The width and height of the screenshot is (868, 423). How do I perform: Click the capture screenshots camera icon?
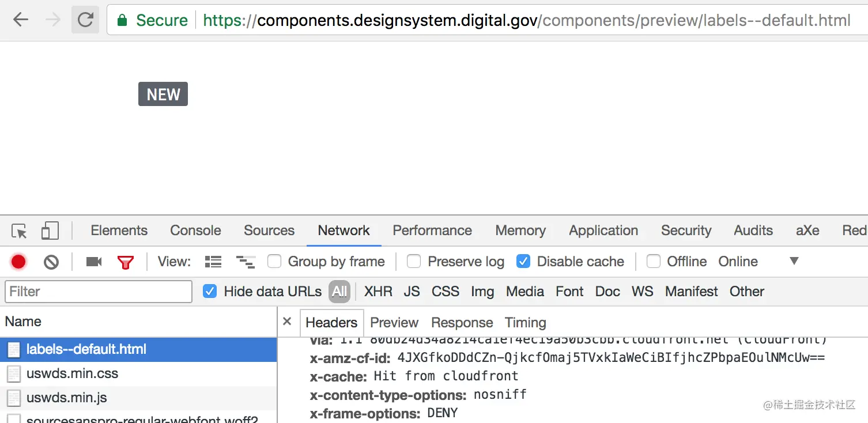94,262
